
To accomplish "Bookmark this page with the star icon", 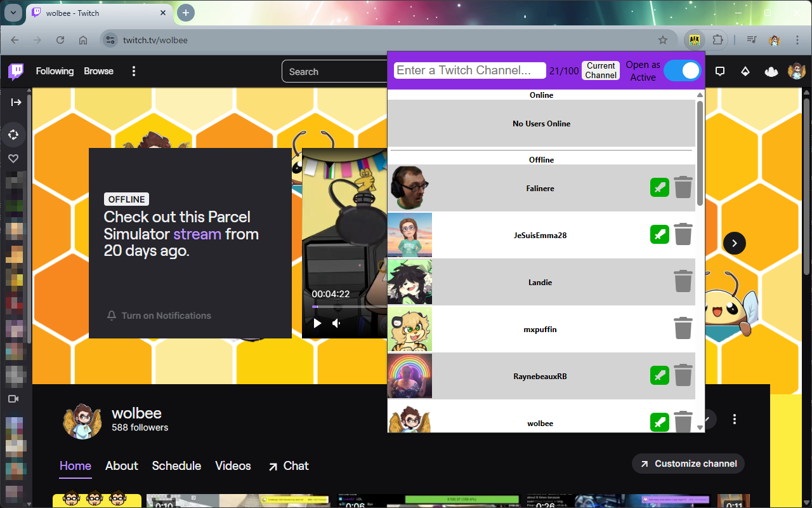I will (x=663, y=40).
